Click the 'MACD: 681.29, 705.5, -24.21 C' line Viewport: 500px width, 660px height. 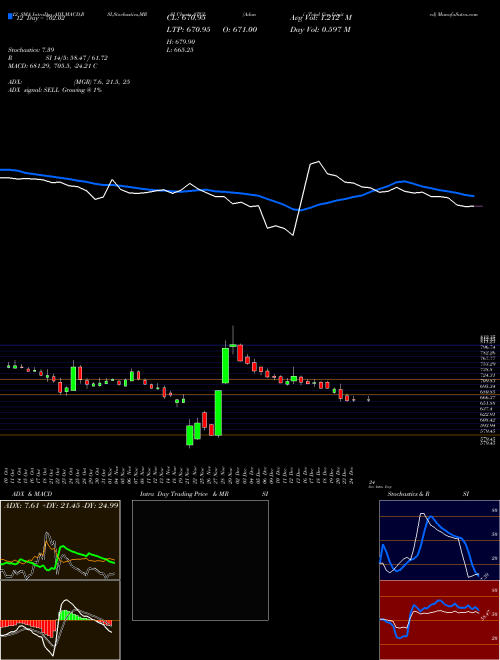[x=53, y=66]
